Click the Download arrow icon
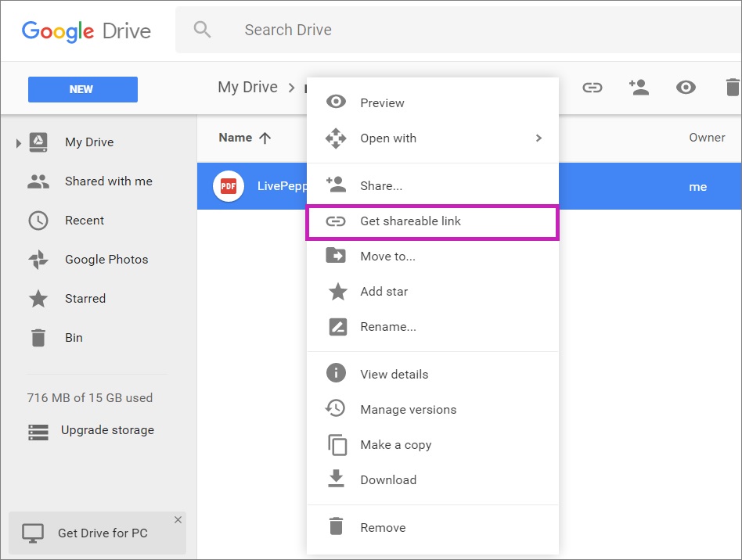This screenshot has width=742, height=560. tap(336, 478)
